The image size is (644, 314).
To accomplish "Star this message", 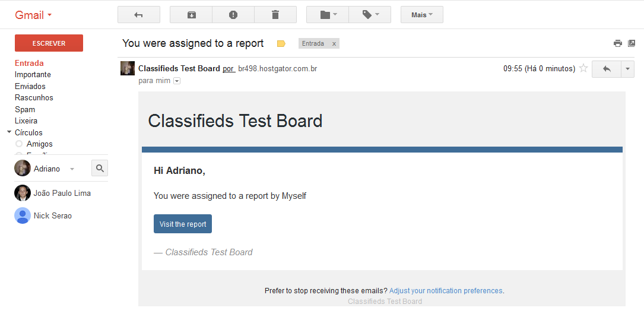I will pyautogui.click(x=583, y=68).
